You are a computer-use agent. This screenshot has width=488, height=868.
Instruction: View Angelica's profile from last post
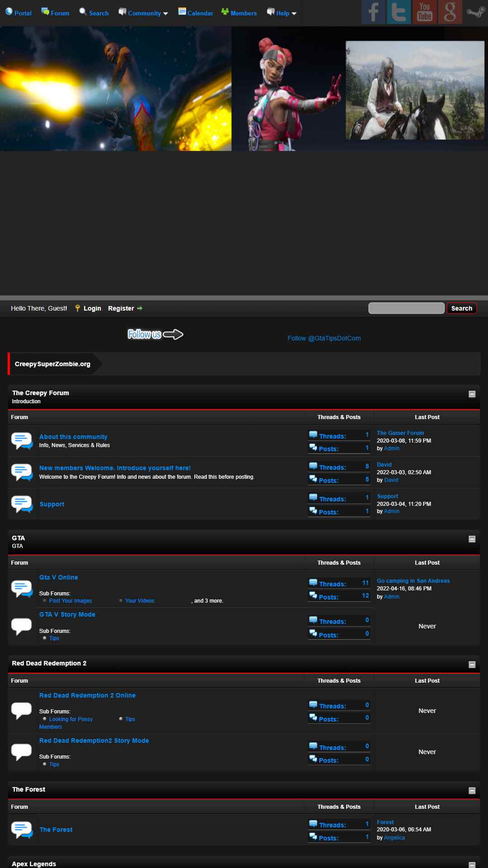(x=394, y=838)
